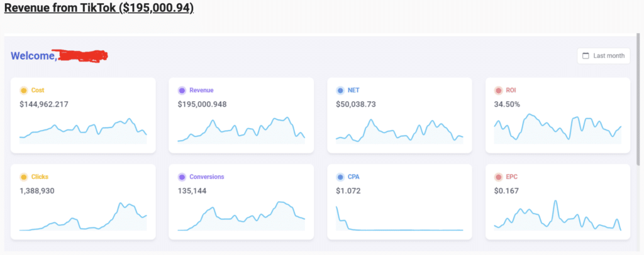644x255 pixels.
Task: Click the Revenue from TikTok heading
Action: click(99, 9)
